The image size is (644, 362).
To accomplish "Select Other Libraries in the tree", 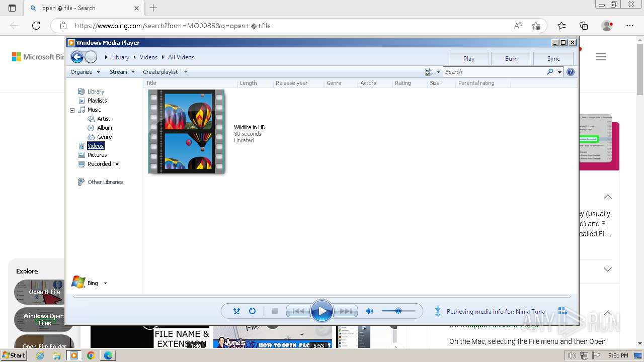I will pos(105,182).
